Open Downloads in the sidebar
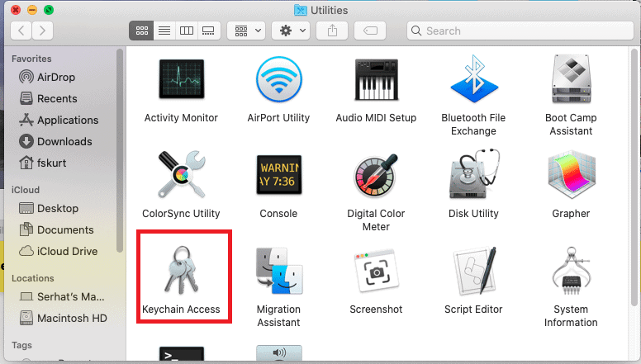The image size is (641, 364). 55,141
